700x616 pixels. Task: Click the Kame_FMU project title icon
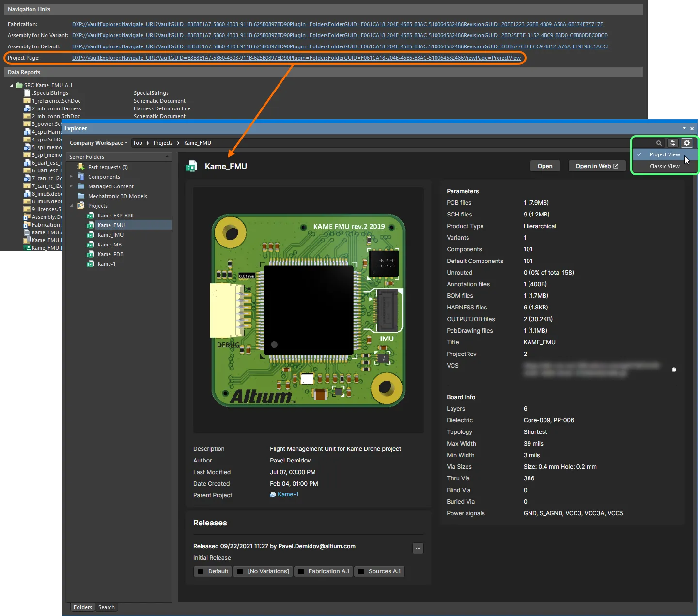click(x=191, y=167)
